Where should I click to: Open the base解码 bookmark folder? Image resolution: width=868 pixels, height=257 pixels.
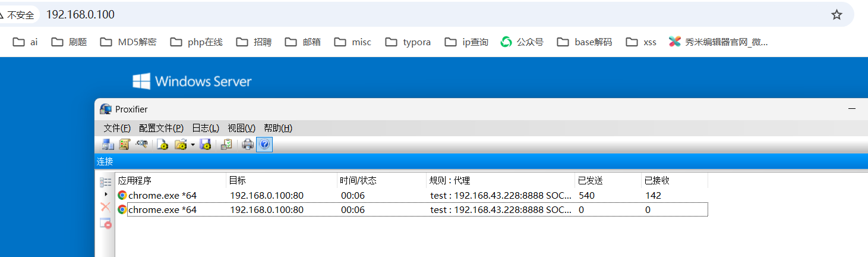(585, 42)
